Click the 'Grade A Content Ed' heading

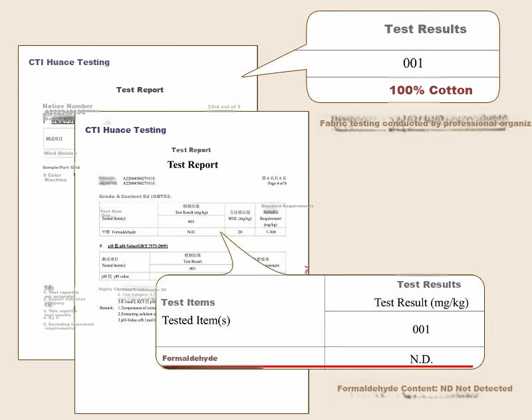(x=136, y=196)
